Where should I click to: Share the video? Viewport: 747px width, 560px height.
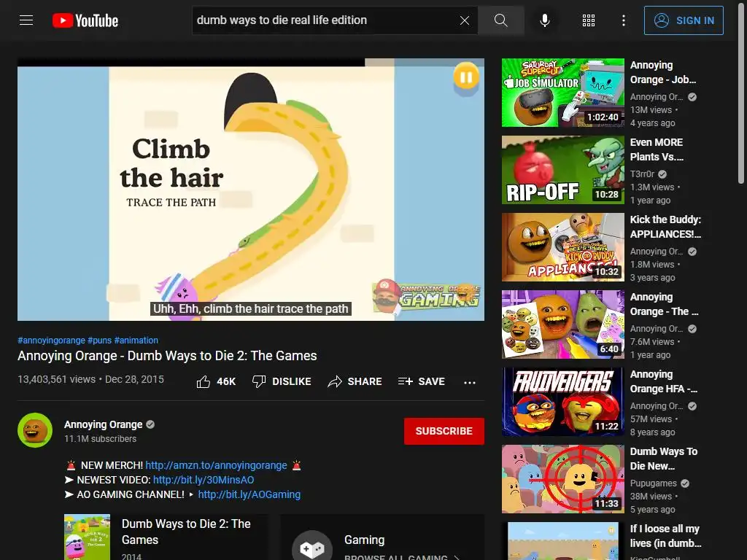355,381
